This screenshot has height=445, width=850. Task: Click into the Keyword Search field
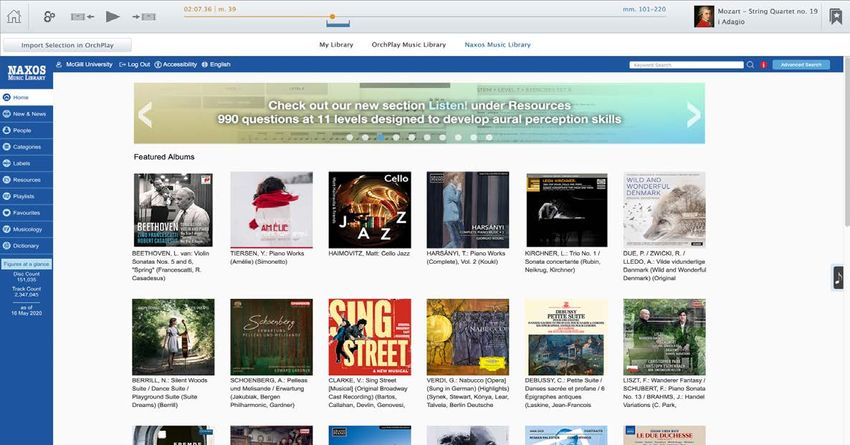click(686, 65)
